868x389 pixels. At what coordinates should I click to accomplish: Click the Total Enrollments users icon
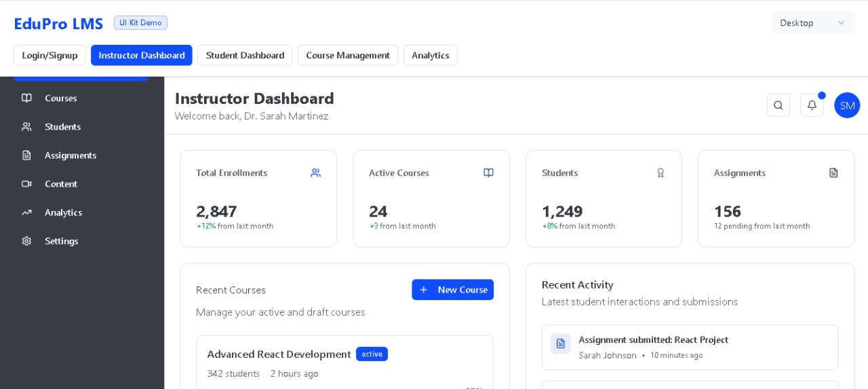315,173
